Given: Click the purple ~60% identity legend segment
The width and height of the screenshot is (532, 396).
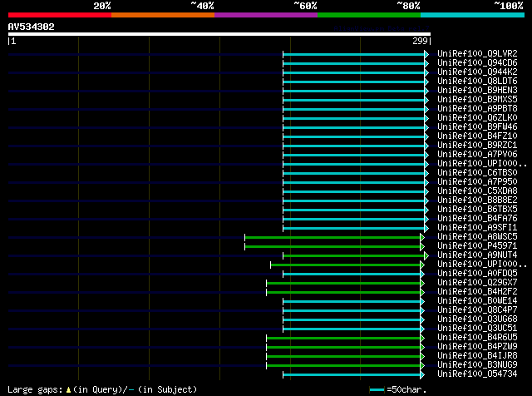Looking at the screenshot, I should point(266,15).
